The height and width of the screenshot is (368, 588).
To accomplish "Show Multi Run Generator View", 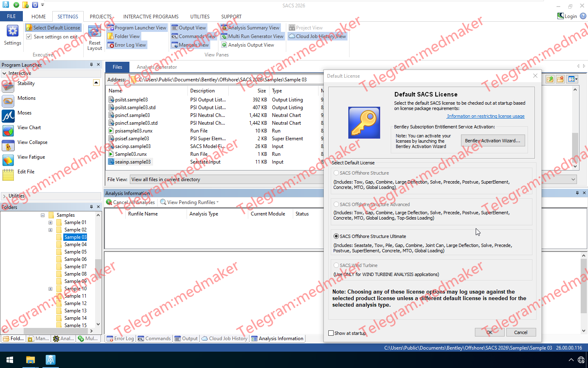I will 252,36.
